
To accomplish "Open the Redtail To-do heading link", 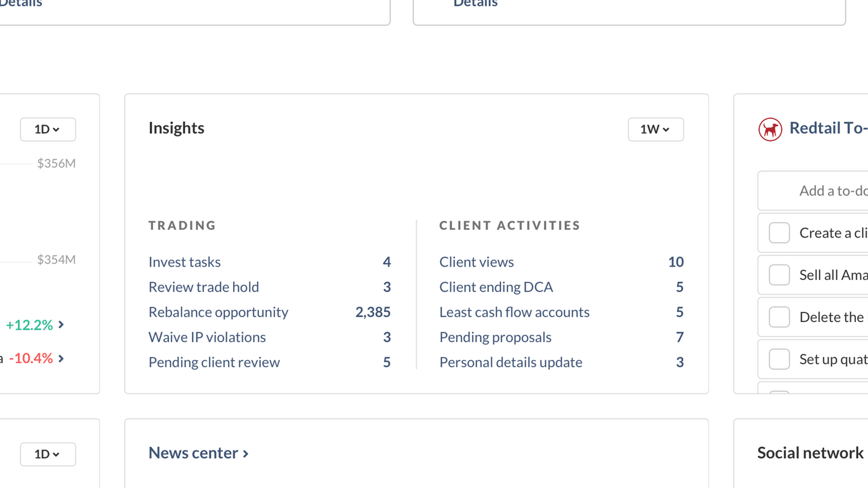I will 828,128.
